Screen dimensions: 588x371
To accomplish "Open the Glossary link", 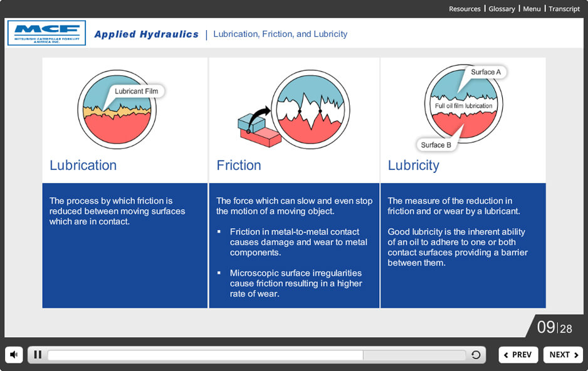I will tap(501, 9).
